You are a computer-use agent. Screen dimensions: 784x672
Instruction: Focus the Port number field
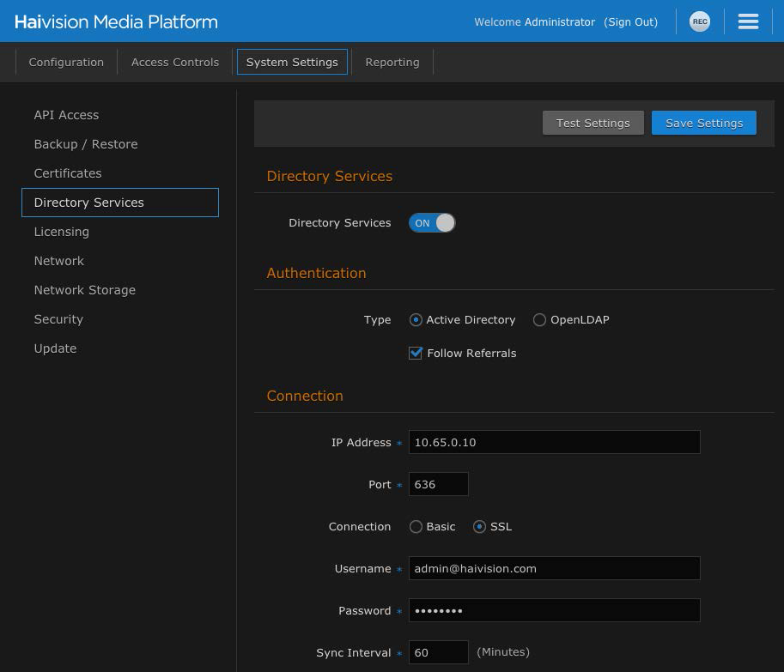point(438,484)
